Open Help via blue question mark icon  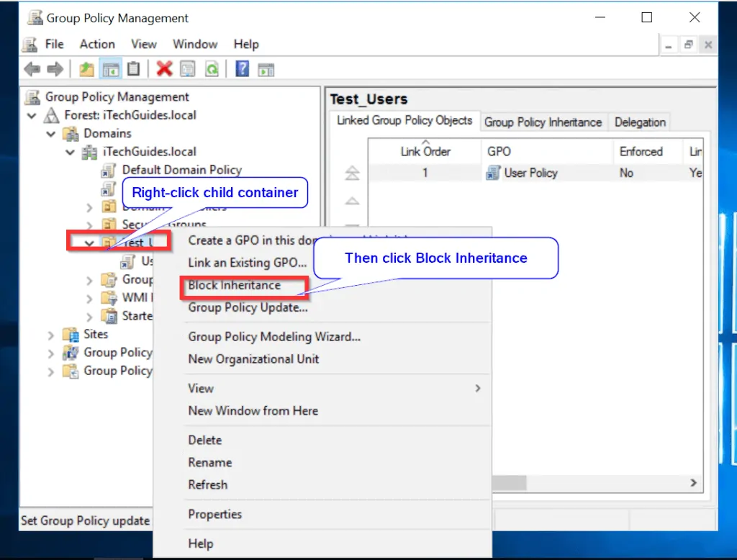point(242,69)
